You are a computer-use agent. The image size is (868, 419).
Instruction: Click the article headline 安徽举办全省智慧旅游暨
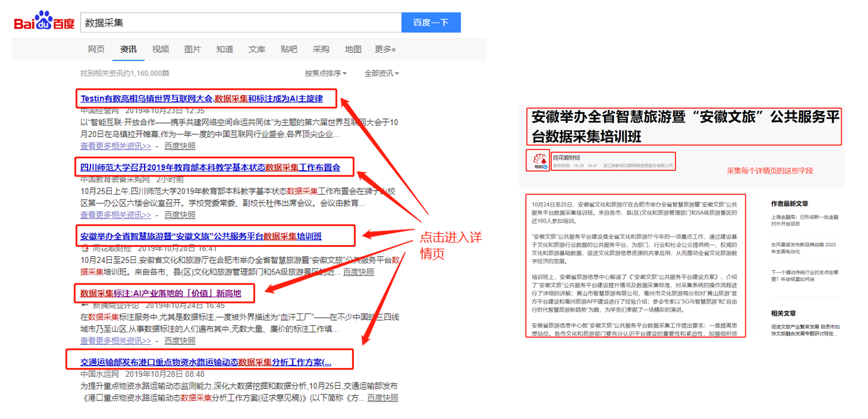[x=686, y=126]
